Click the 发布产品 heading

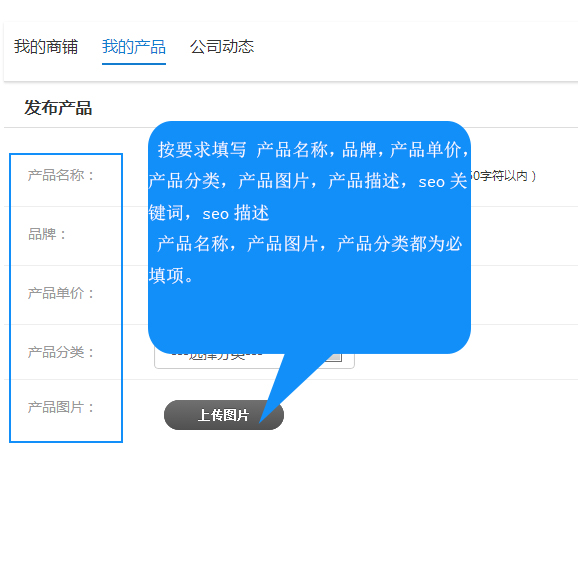pyautogui.click(x=58, y=108)
